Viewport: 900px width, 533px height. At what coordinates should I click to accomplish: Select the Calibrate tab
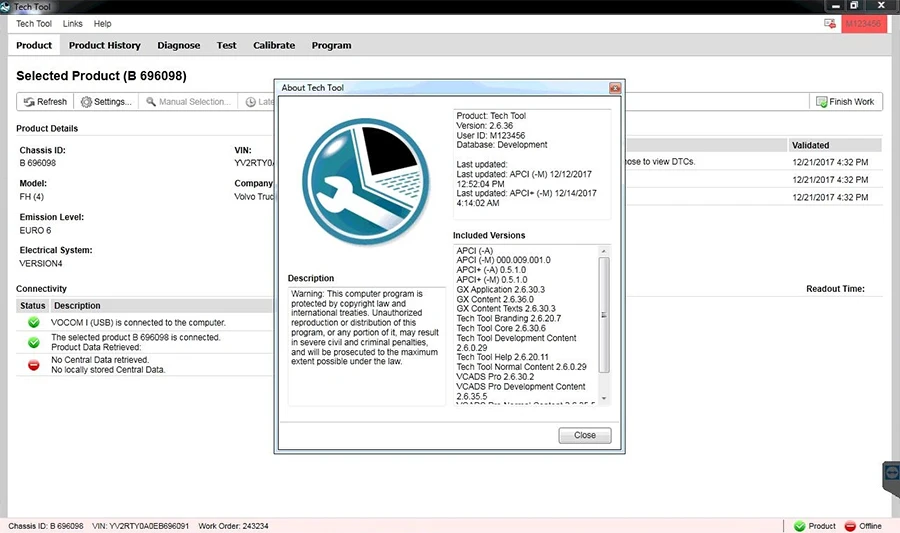274,45
